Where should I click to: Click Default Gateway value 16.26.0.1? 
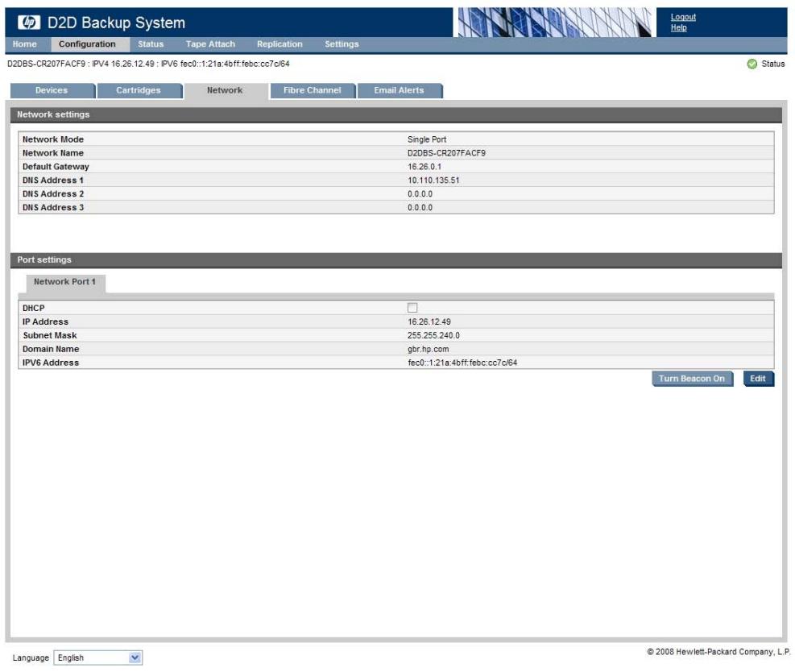pos(424,167)
